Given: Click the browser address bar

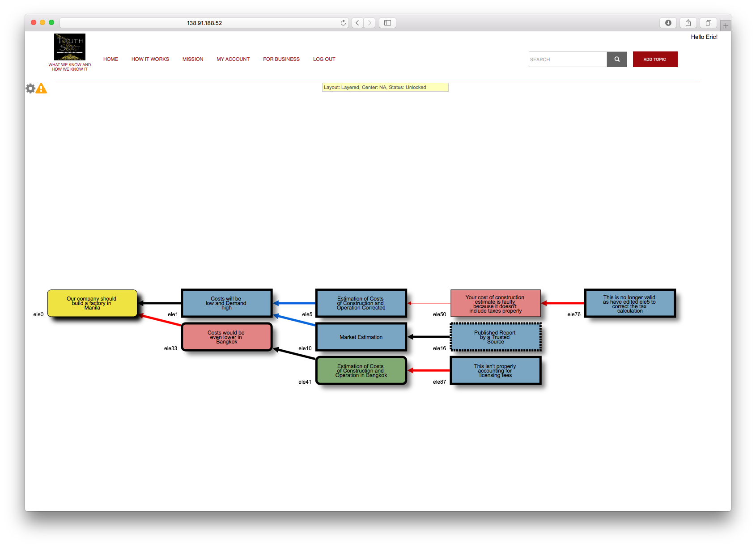Looking at the screenshot, I should (204, 23).
